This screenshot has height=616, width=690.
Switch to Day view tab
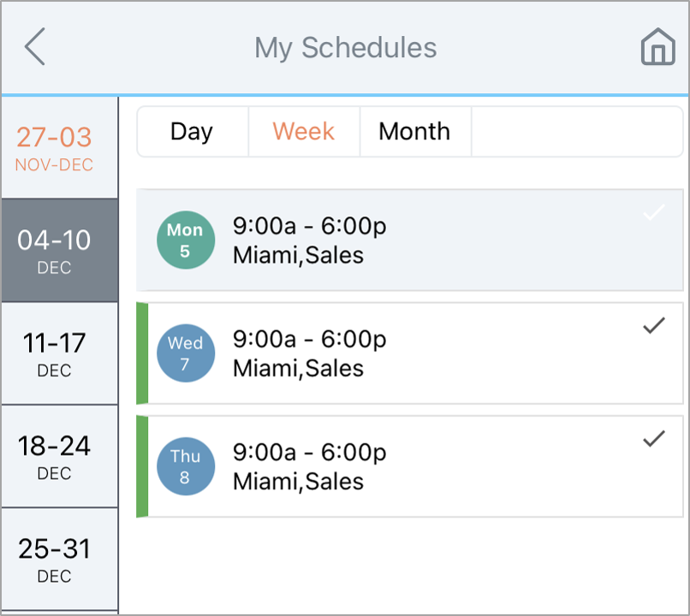coord(193,132)
